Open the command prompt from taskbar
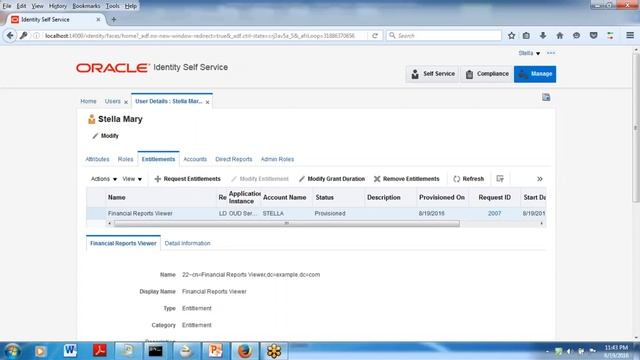The image size is (640, 360). (x=156, y=351)
